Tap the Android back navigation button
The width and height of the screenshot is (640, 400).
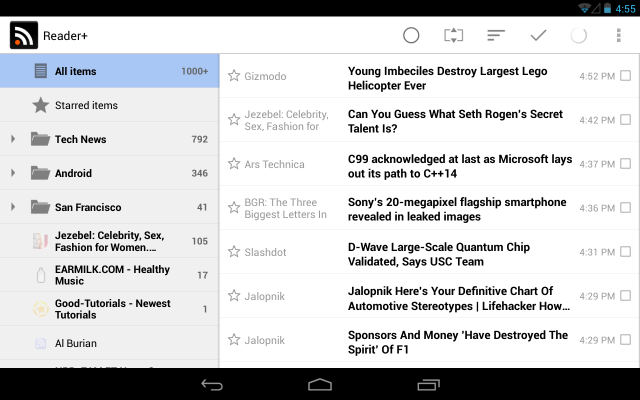pos(212,385)
